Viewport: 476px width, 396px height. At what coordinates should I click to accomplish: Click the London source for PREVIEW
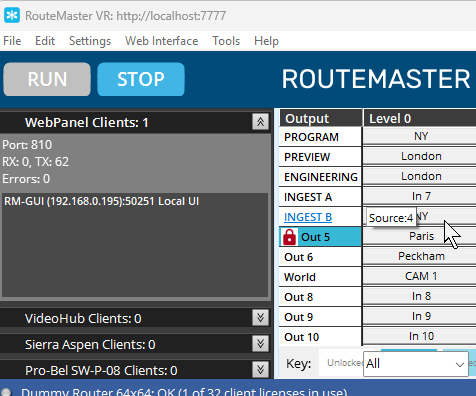click(419, 156)
